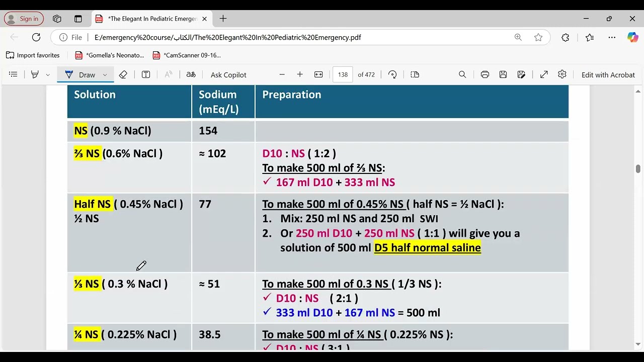Refresh the current page

[36, 37]
